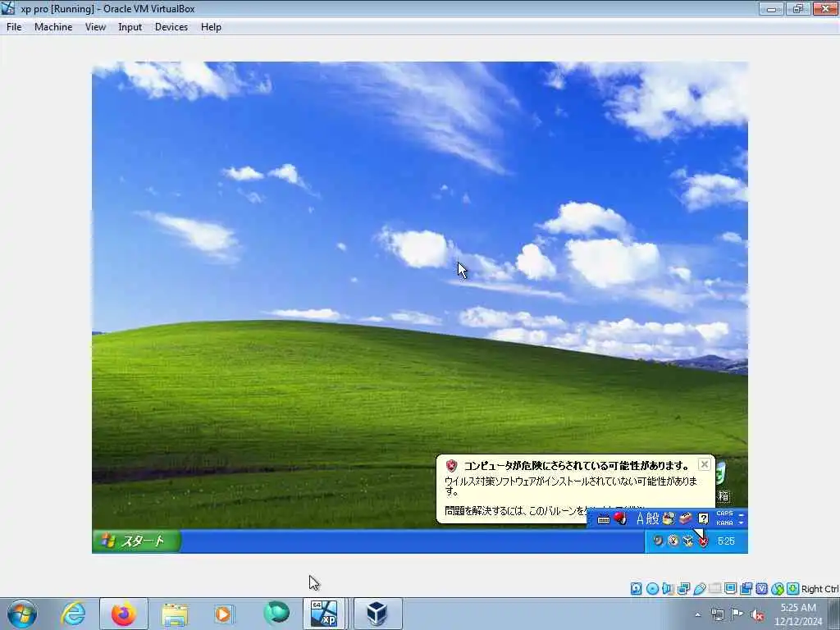
Task: Click the keyboard capture green arrow indicator
Action: [793, 589]
